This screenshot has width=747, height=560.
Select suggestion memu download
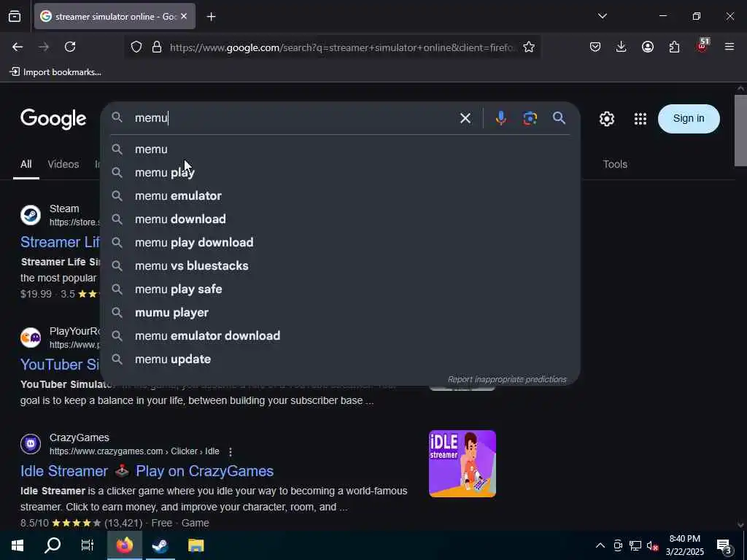tap(340, 219)
